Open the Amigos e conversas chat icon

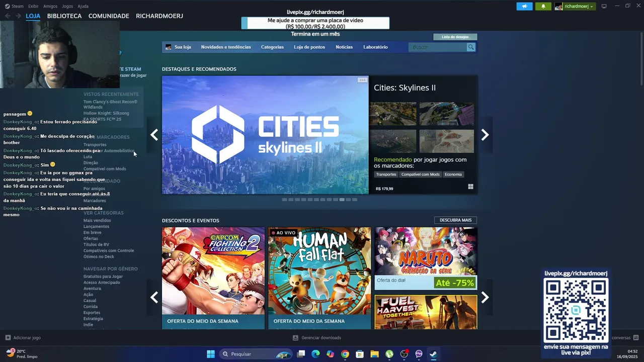(x=636, y=338)
